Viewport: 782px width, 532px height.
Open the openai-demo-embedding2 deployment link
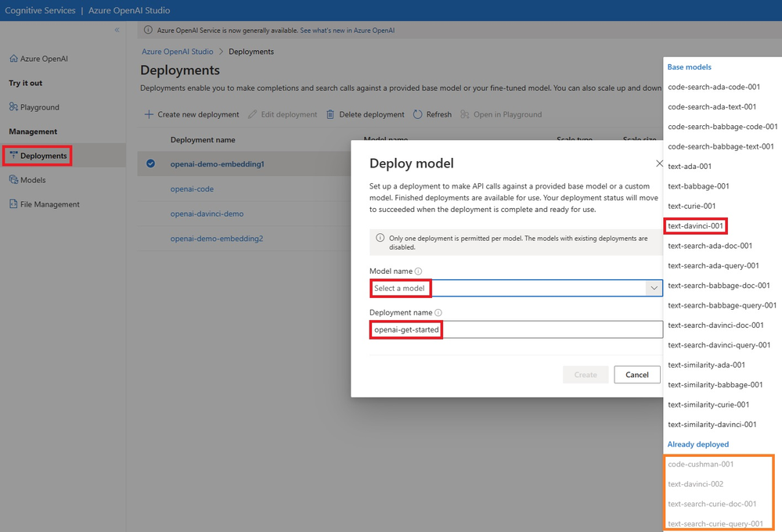click(x=217, y=239)
